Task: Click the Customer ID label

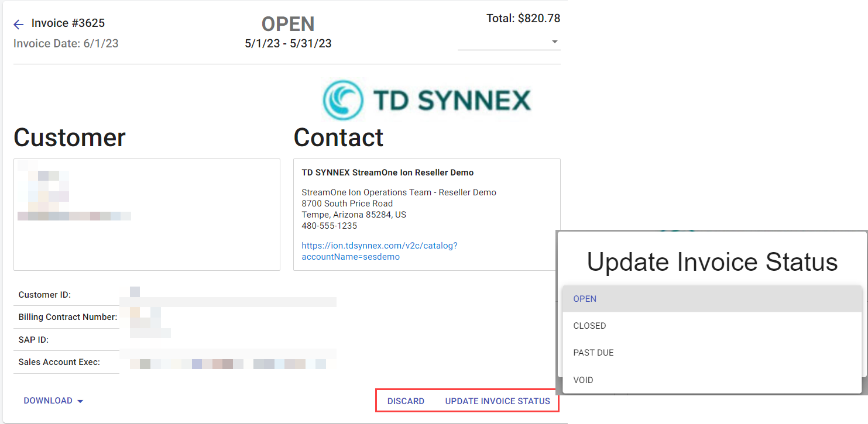Action: tap(44, 295)
